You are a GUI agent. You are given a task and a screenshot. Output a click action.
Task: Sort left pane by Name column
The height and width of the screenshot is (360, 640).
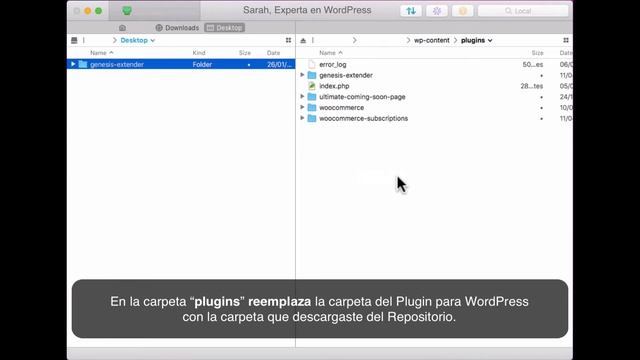(x=102, y=53)
